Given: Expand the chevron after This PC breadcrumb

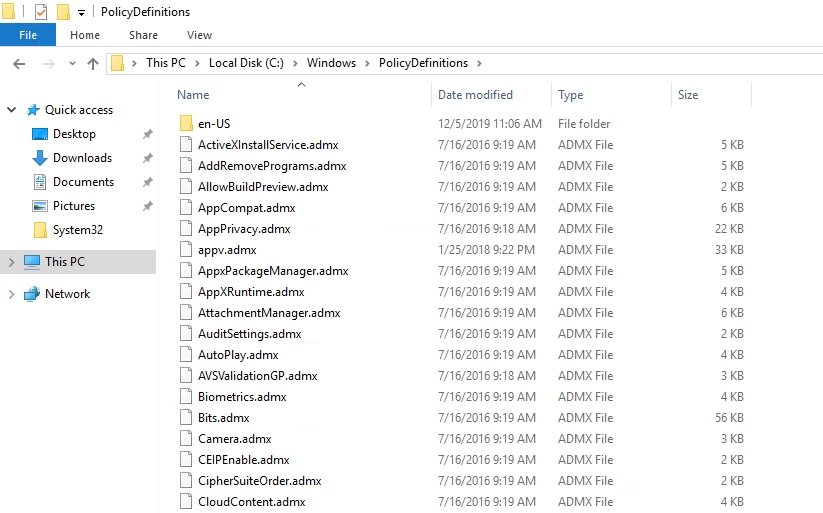Looking at the screenshot, I should tap(197, 63).
